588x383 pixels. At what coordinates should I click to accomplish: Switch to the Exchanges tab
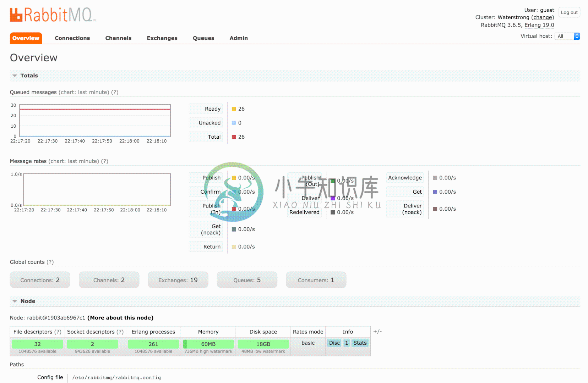point(162,38)
